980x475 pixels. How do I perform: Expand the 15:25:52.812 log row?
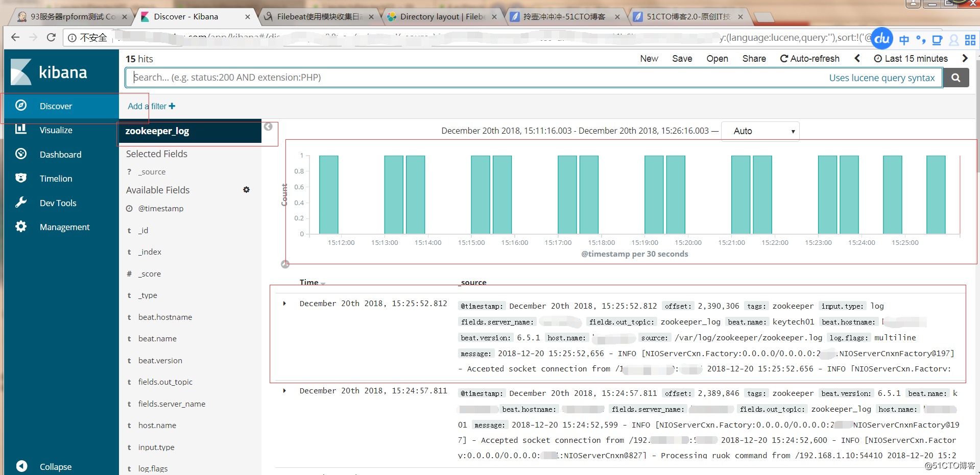[x=284, y=304]
